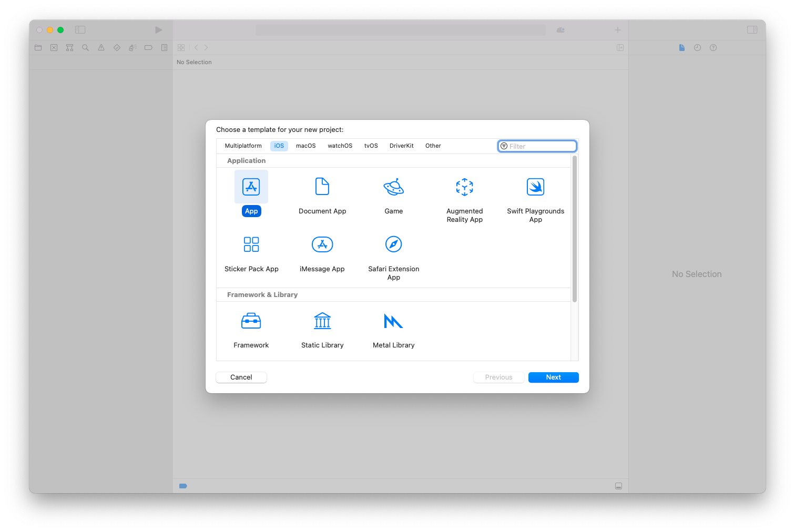Open the test navigator diamond icon

coord(117,47)
